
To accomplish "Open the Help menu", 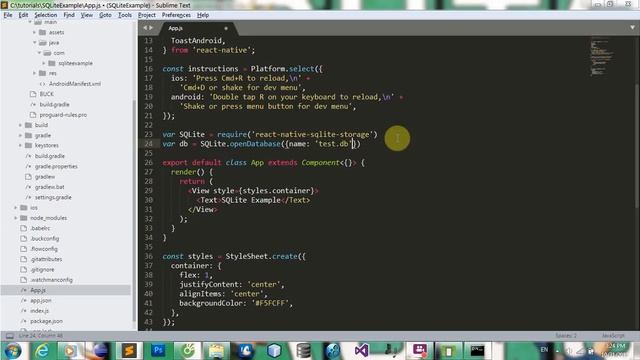I will [x=203, y=15].
